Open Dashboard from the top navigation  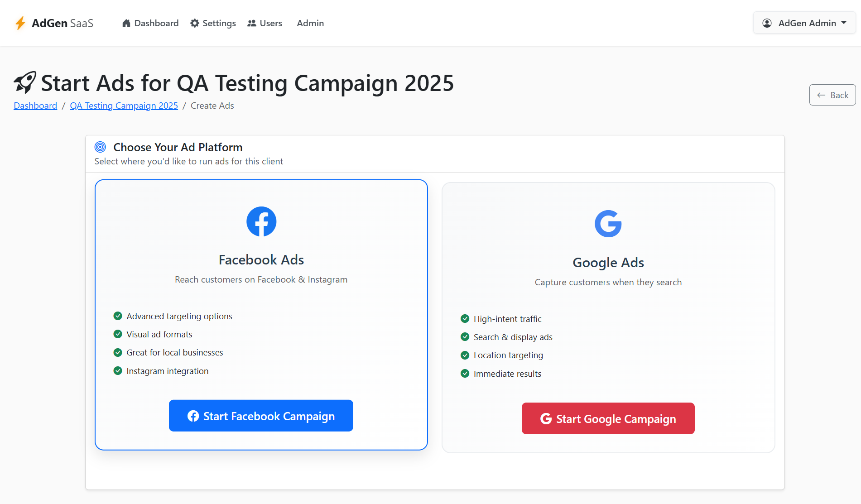[x=150, y=23]
